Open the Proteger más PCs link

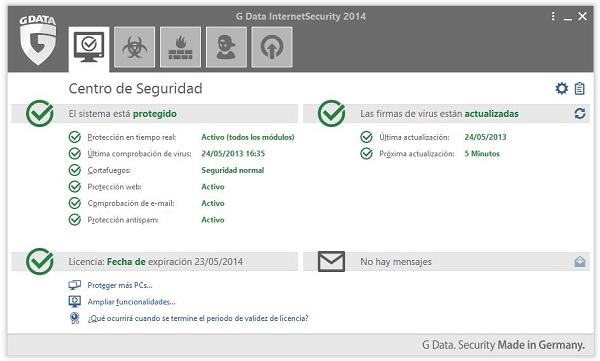point(120,285)
